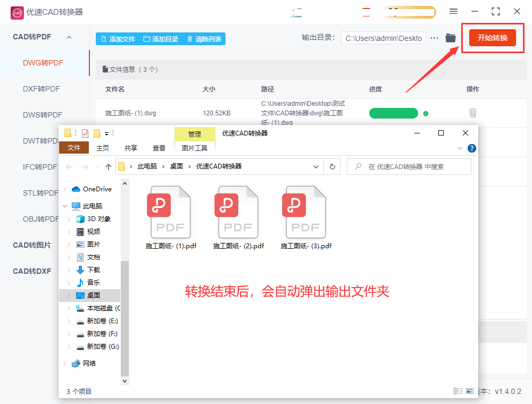Click 桌面 in the address breadcrumb
Viewport: 532px width, 404px height.
[177, 166]
